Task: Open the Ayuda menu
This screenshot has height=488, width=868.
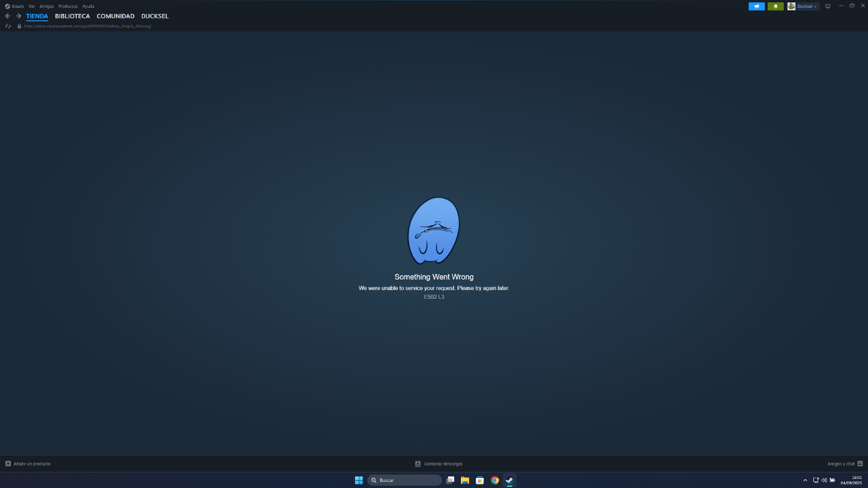Action: (x=88, y=7)
